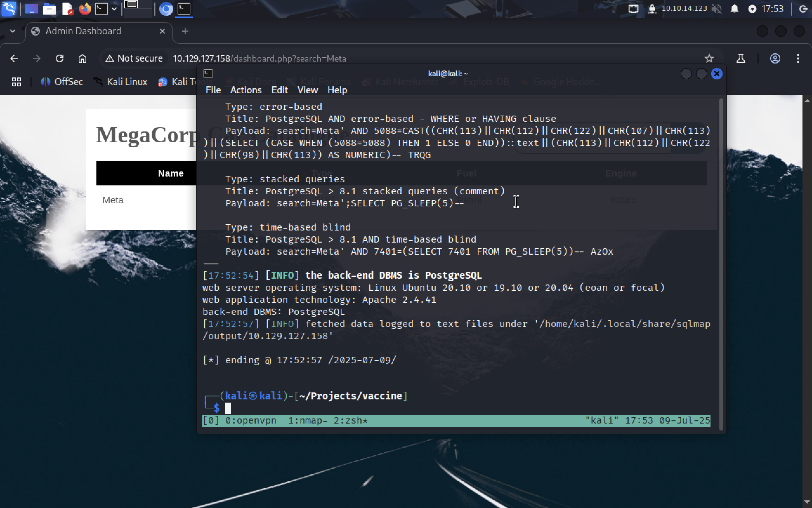Screen dimensions: 812x508
Task: Open terminal Edit menu
Action: [x=279, y=90]
